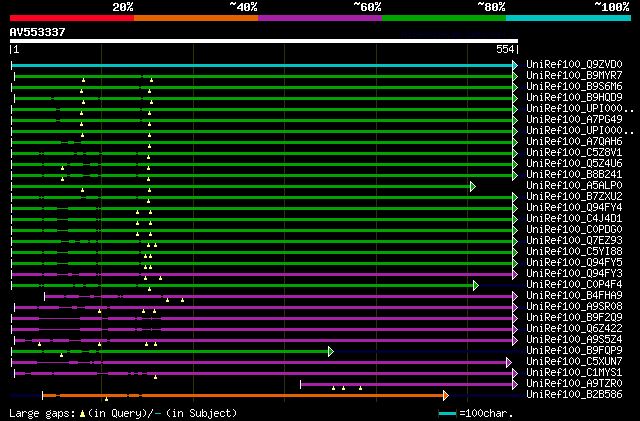Click the purple arrowhead ending B4FHA9 alignment

coord(515,296)
